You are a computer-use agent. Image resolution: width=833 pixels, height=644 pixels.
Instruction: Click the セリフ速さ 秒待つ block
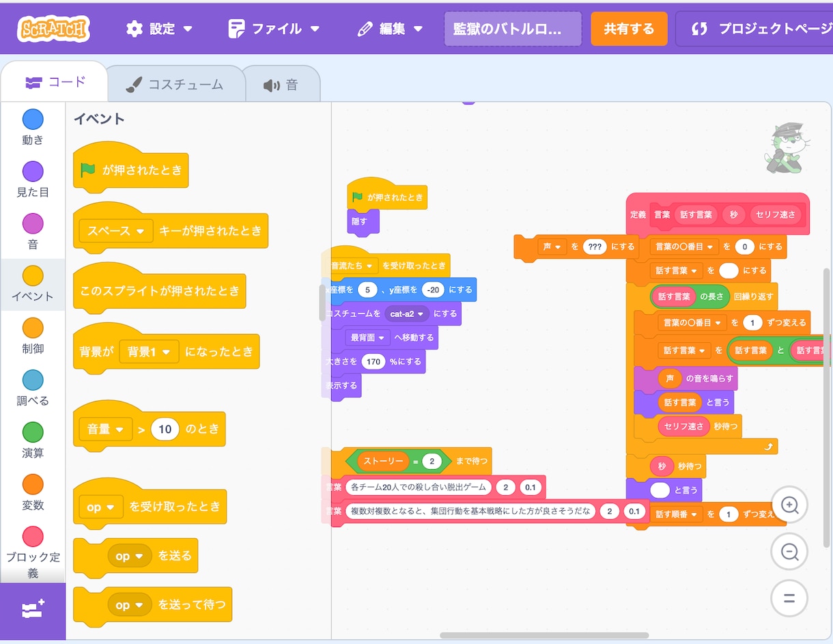pos(688,426)
